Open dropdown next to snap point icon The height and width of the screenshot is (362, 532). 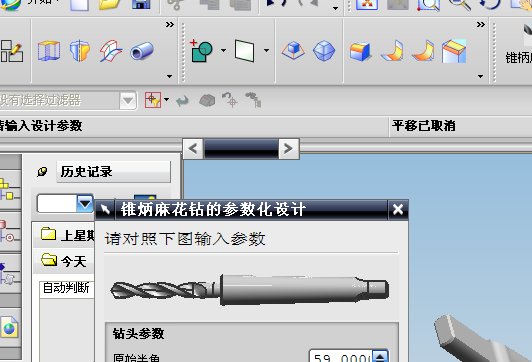167,100
